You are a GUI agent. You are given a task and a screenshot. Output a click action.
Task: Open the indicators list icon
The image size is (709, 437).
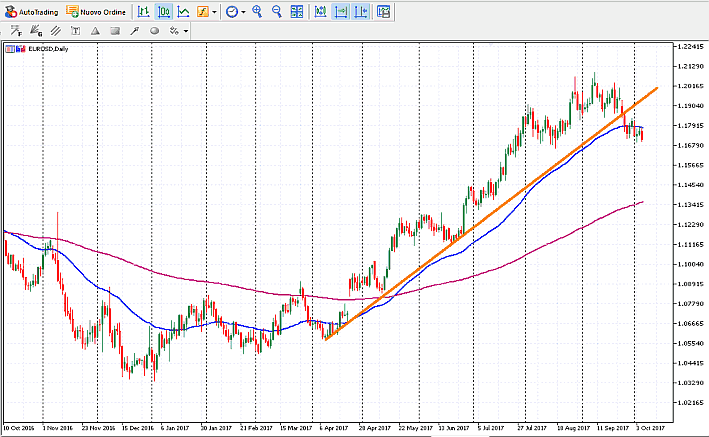coord(202,12)
